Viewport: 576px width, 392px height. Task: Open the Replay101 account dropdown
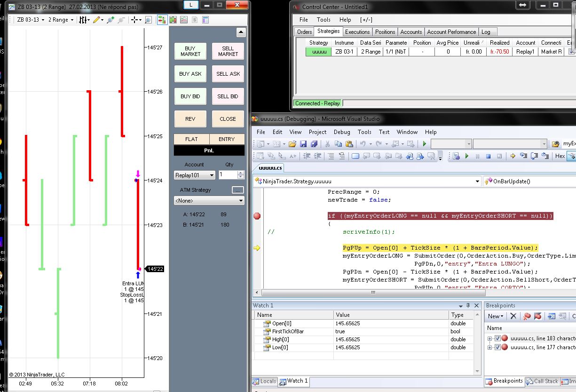click(x=194, y=175)
